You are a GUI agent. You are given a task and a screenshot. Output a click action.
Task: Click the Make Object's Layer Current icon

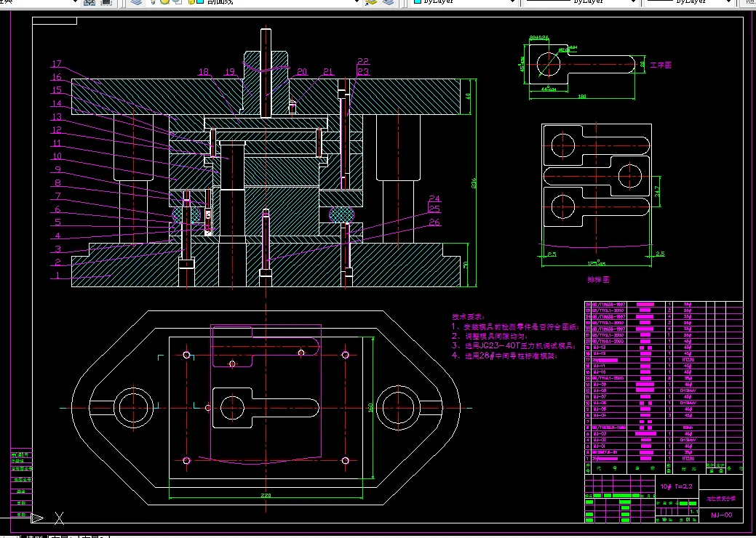click(371, 2)
